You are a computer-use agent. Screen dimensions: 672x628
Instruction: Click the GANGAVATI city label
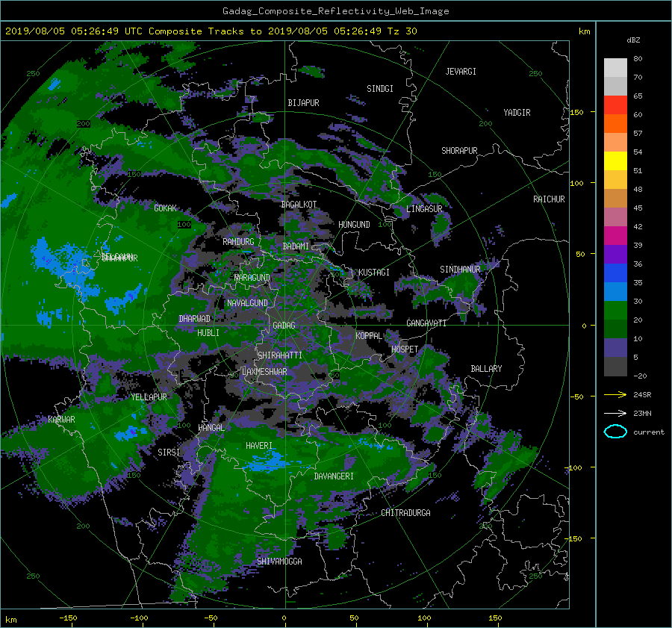pyautogui.click(x=426, y=323)
